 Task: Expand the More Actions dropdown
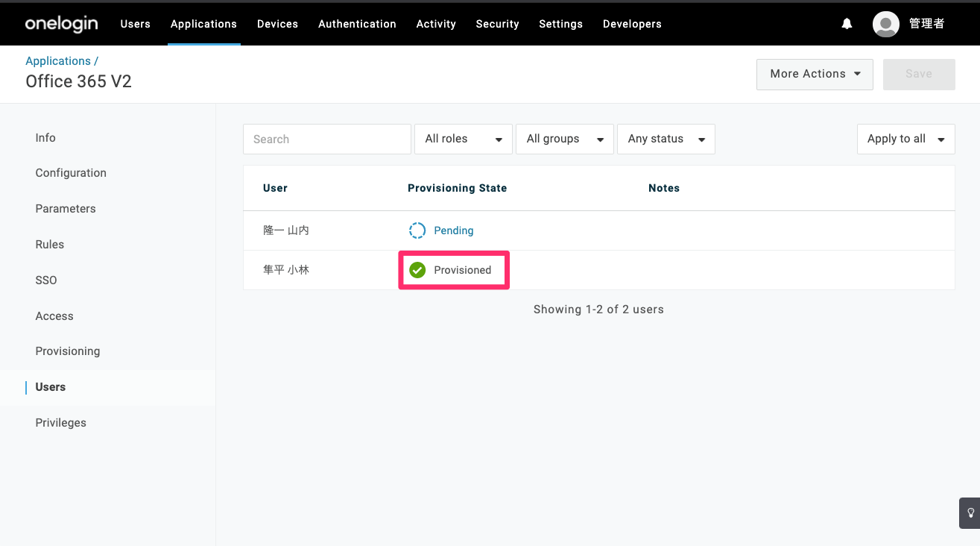tap(815, 74)
